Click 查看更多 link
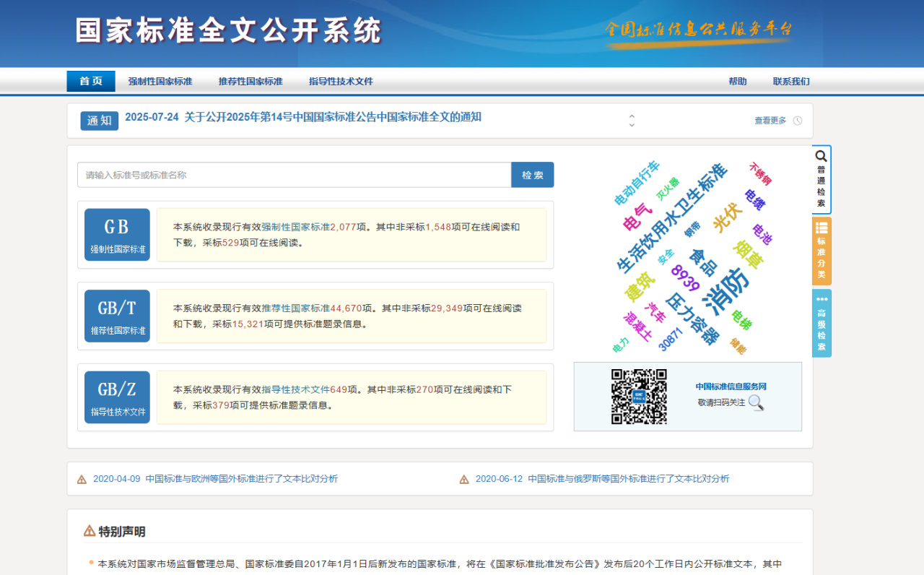This screenshot has width=924, height=575. coord(770,121)
